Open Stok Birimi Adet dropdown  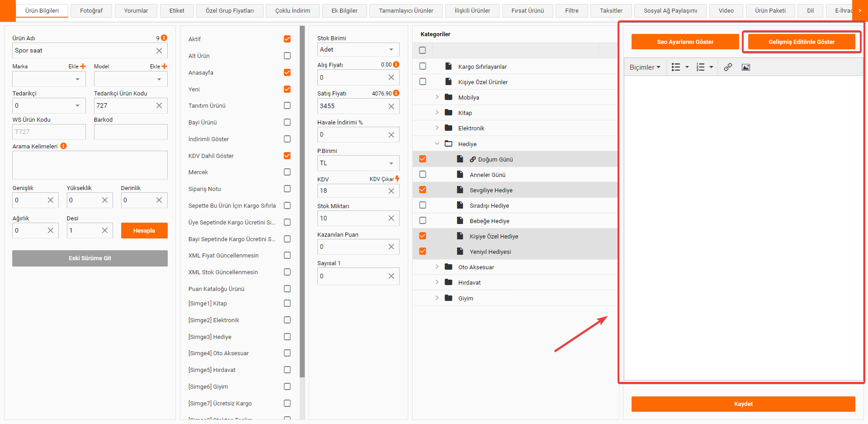tap(359, 49)
